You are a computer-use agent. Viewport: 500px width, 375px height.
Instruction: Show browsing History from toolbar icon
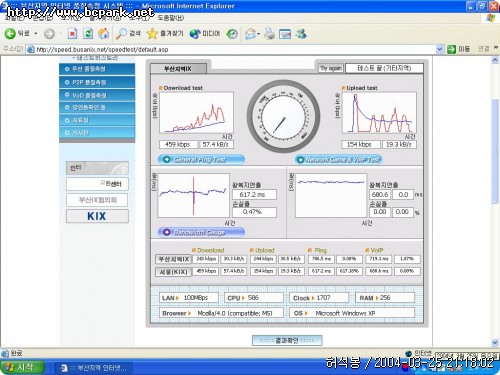pyautogui.click(x=232, y=34)
